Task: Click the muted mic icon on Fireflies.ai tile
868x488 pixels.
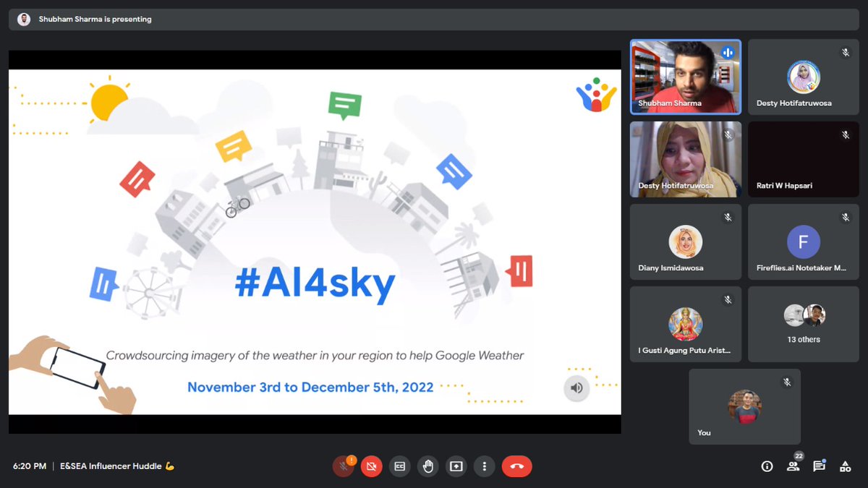Action: click(845, 218)
